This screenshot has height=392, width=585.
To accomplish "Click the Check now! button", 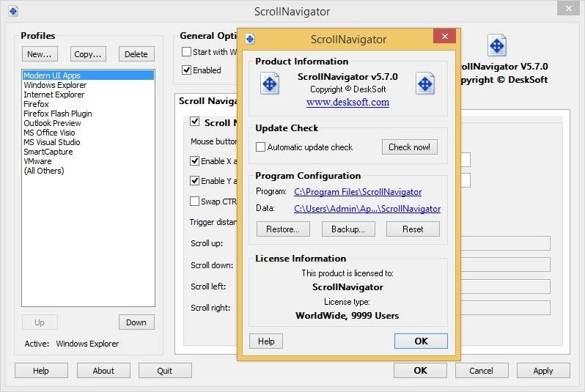I will tap(409, 147).
